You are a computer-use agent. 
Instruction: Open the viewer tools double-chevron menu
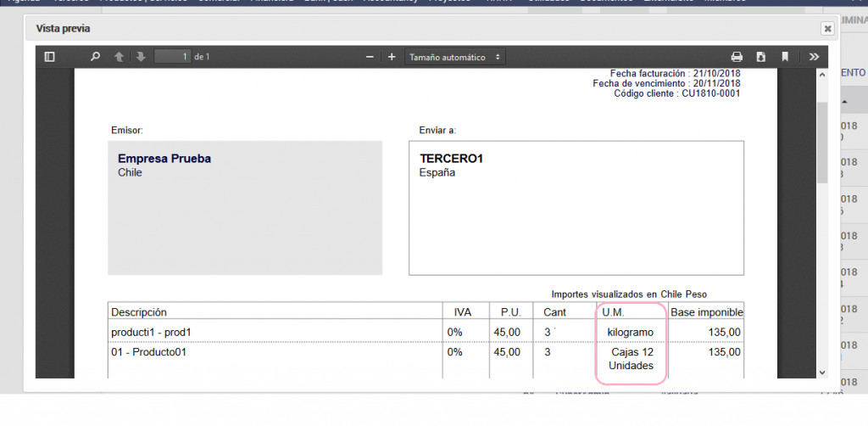(814, 57)
